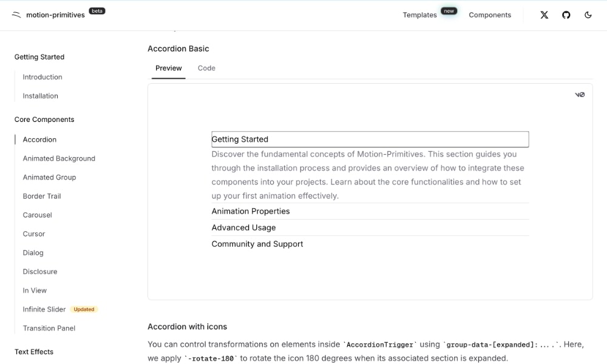The width and height of the screenshot is (607, 364).
Task: Toggle dark mode with moon icon
Action: (x=588, y=15)
